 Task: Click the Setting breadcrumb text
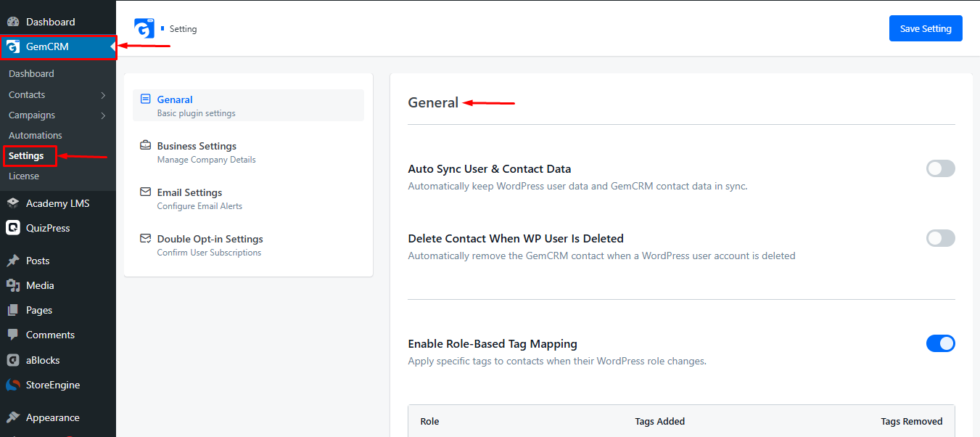click(x=183, y=29)
